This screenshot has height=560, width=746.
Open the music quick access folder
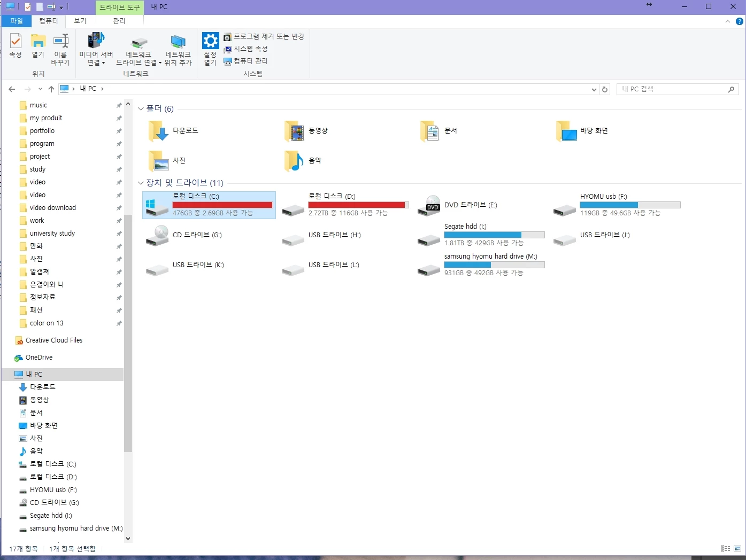39,105
